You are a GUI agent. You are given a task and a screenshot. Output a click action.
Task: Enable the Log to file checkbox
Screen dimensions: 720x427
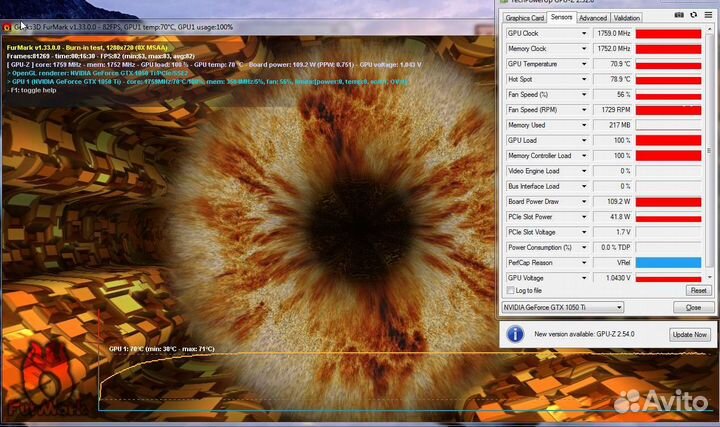point(511,290)
